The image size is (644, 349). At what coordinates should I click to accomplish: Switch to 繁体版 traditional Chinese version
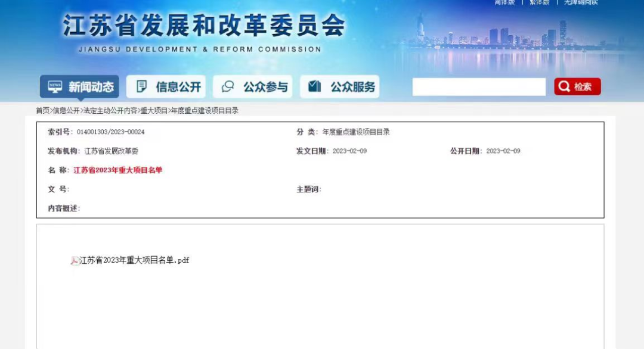tap(539, 3)
